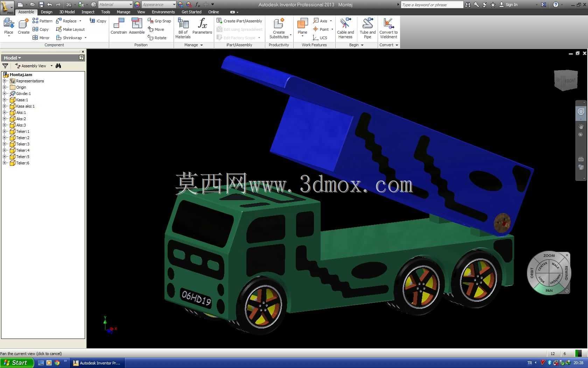Select Teker:6 in the browser tree
This screenshot has height=368, width=588.
[23, 163]
